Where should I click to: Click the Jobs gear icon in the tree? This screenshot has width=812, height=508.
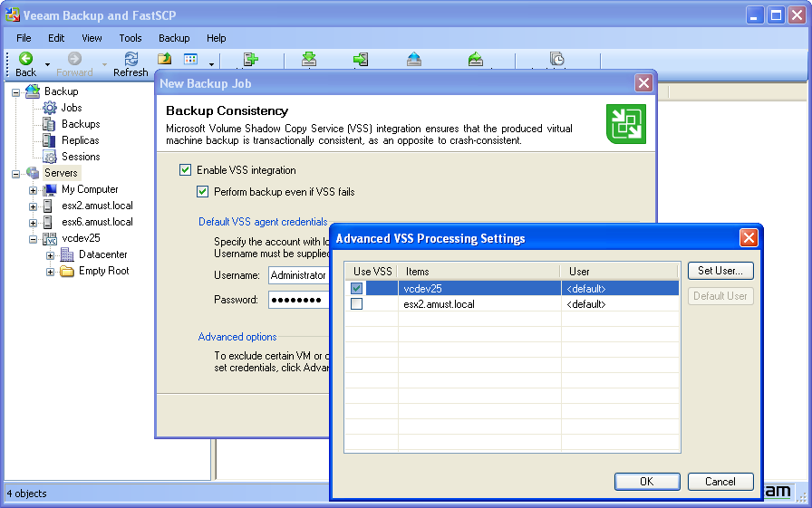[x=50, y=108]
